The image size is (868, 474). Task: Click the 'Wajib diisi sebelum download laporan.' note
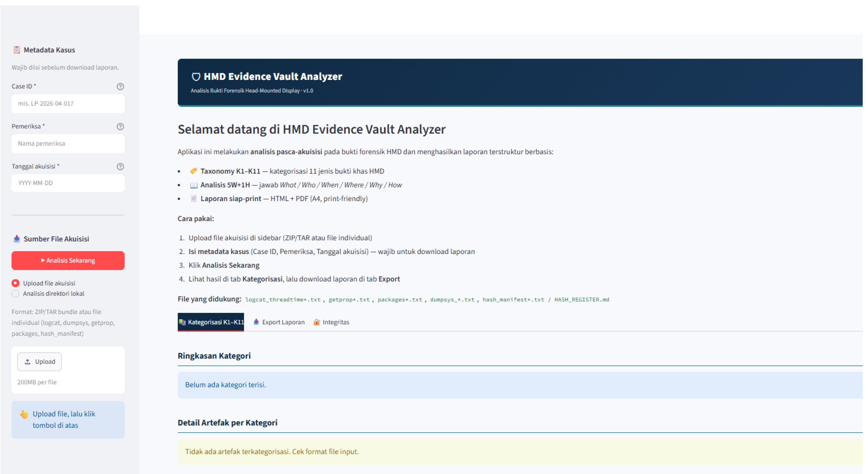pos(65,68)
